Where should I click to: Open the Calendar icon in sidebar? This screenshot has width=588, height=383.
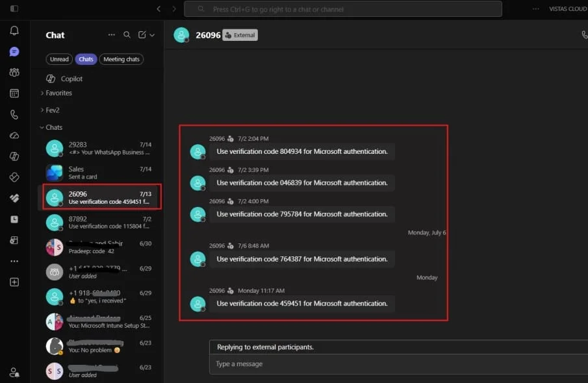click(14, 93)
